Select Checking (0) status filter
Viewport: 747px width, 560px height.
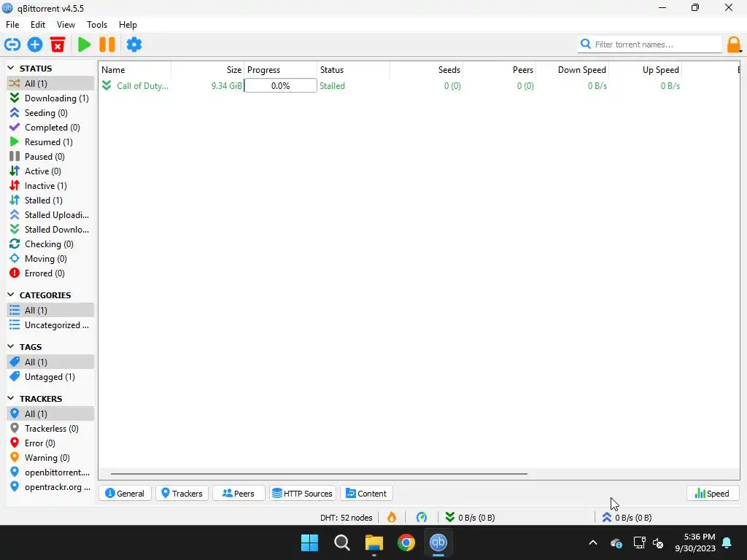pyautogui.click(x=50, y=244)
